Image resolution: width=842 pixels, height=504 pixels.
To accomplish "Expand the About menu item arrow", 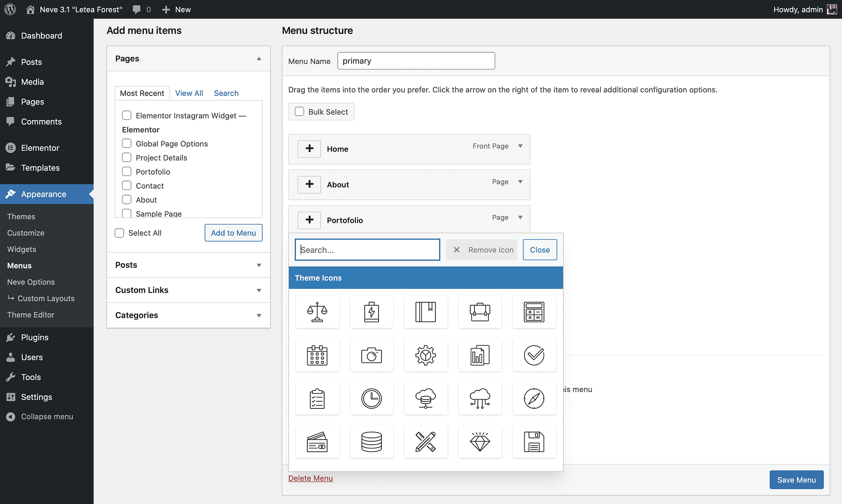I will click(520, 182).
